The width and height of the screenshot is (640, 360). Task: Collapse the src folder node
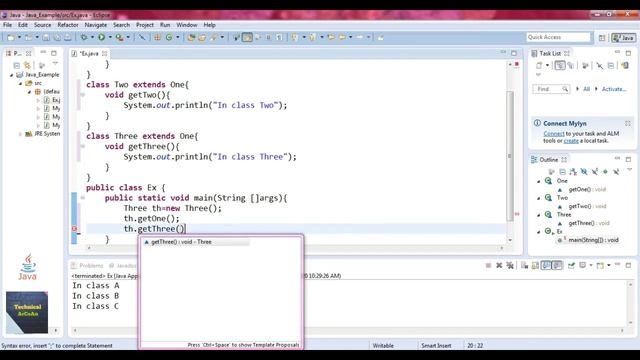20,83
